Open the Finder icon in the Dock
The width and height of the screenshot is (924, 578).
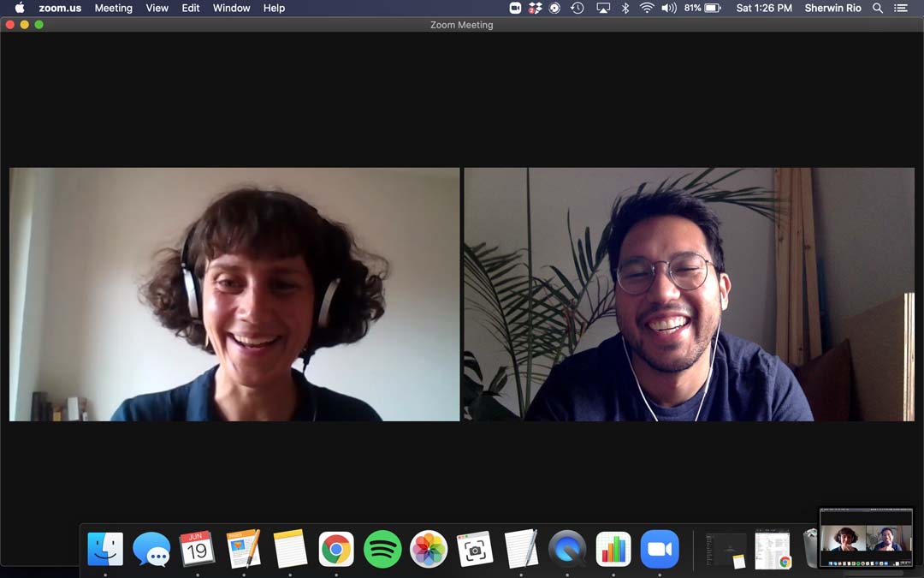105,549
